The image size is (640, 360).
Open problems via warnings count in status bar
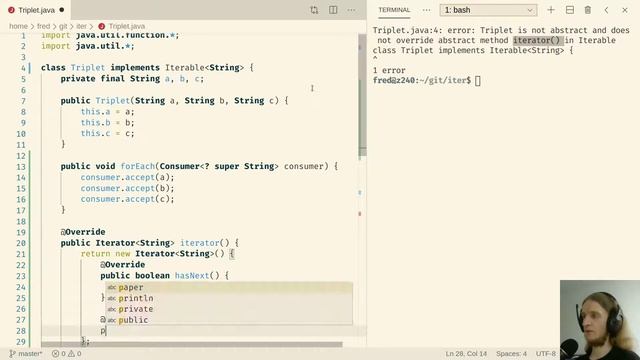(x=75, y=353)
